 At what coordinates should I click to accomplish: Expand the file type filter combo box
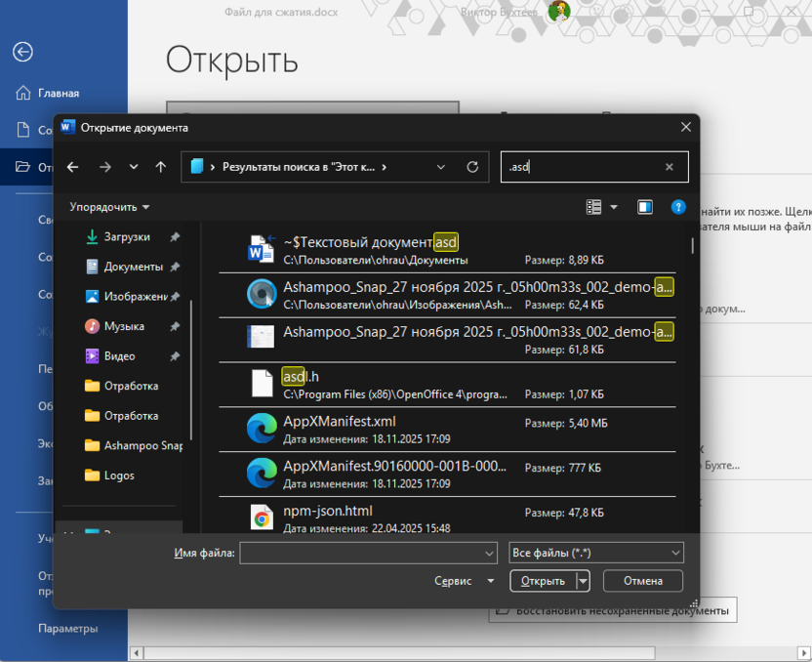tap(595, 554)
